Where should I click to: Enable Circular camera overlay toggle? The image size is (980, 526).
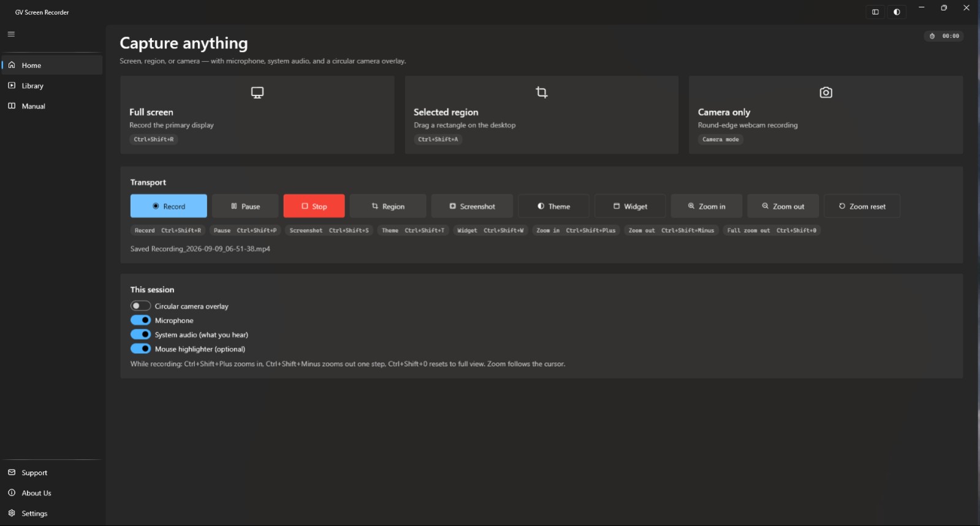coord(140,306)
